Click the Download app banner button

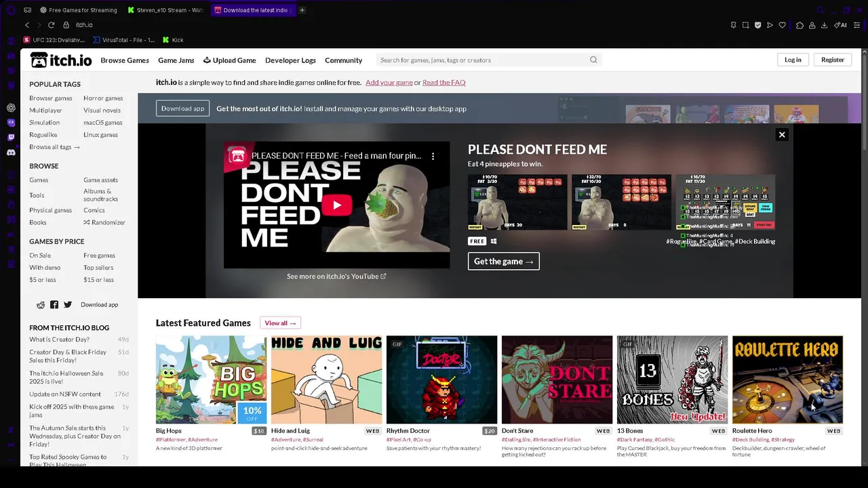(x=182, y=108)
